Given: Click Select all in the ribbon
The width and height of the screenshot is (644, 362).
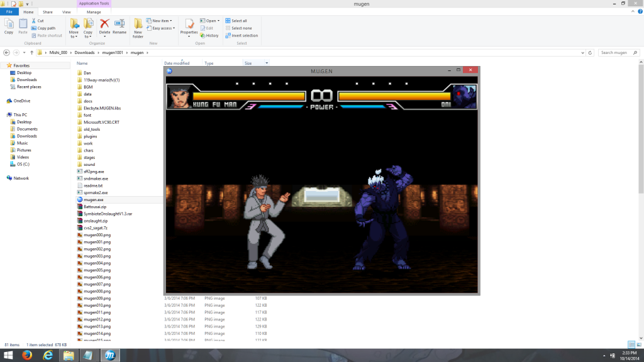Looking at the screenshot, I should tap(238, 21).
